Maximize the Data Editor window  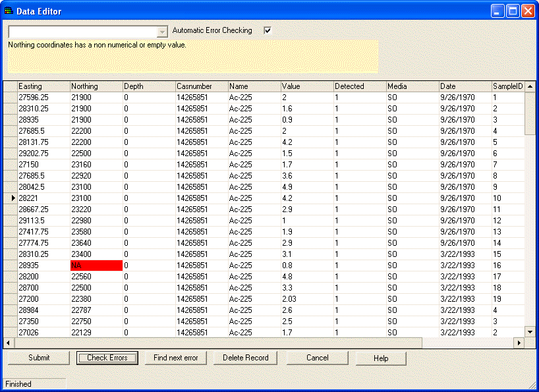pos(513,11)
